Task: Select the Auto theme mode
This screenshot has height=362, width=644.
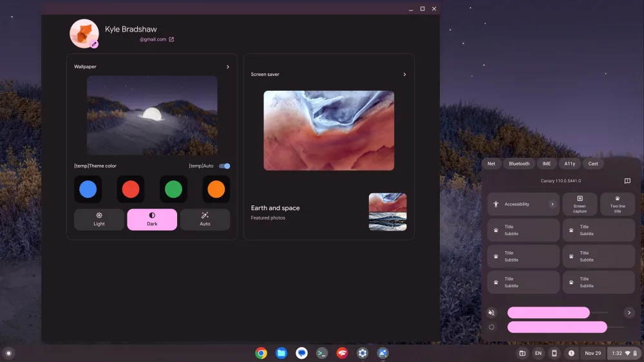Action: (205, 220)
